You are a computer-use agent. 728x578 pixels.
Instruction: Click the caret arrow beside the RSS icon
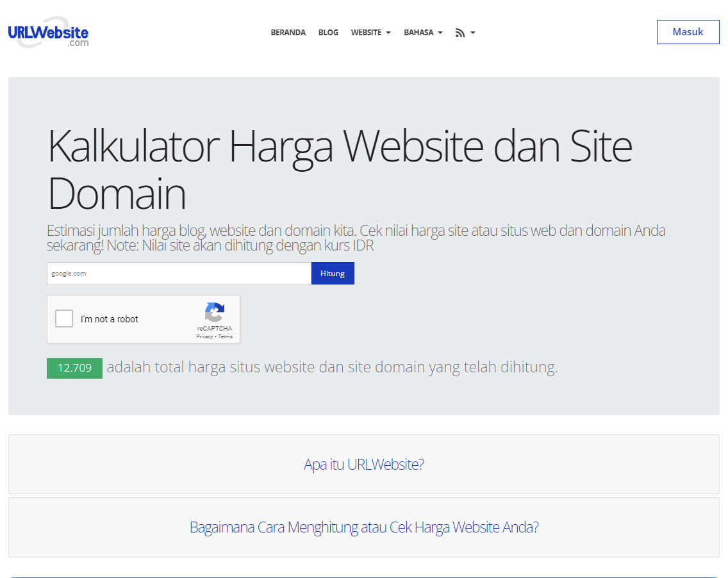pyautogui.click(x=473, y=33)
